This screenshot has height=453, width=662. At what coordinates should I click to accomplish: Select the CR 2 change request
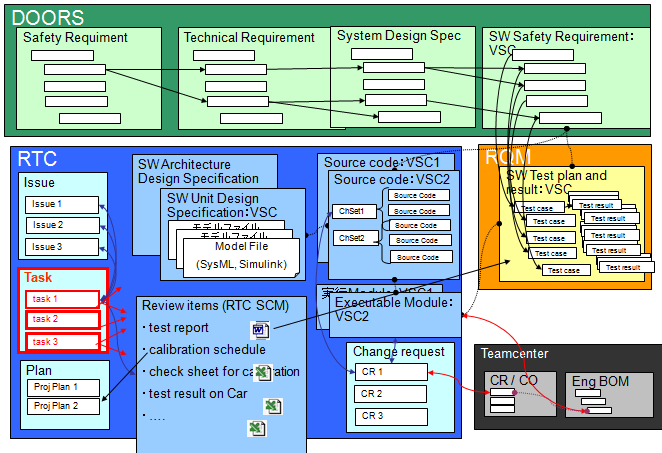click(x=390, y=394)
